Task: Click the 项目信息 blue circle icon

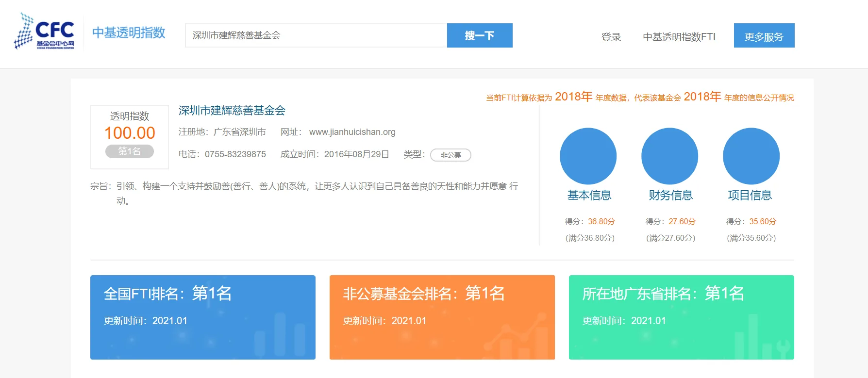Action: pos(751,156)
